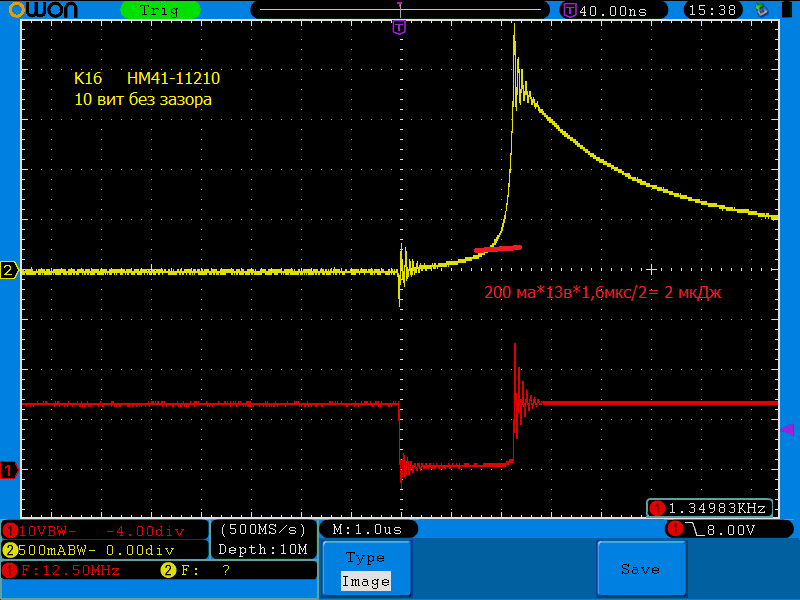Click the OWON logo in top corner
The width and height of the screenshot is (800, 600).
click(x=39, y=10)
